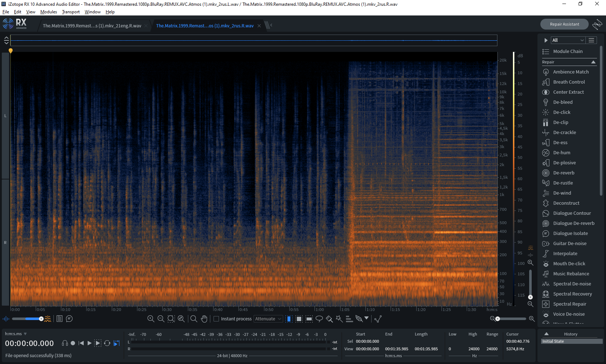Open the Attenuate instant process dropdown
The image size is (606, 364).
pyautogui.click(x=268, y=319)
